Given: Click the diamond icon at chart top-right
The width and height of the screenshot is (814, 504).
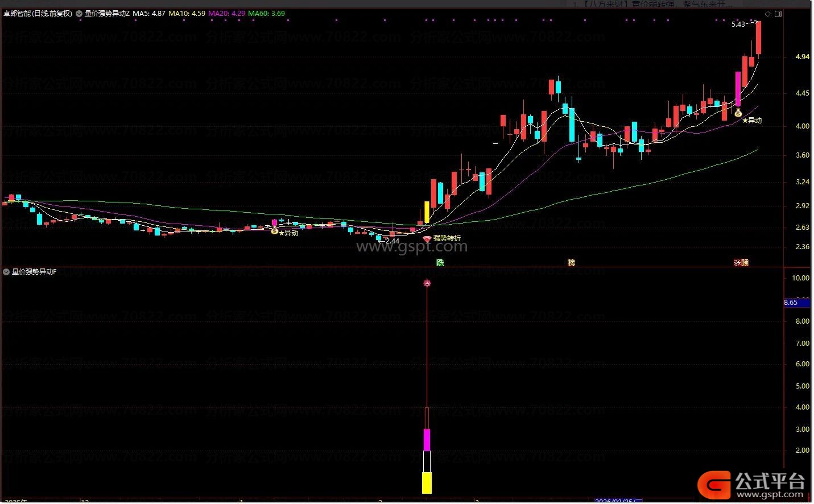Looking at the screenshot, I should [767, 14].
